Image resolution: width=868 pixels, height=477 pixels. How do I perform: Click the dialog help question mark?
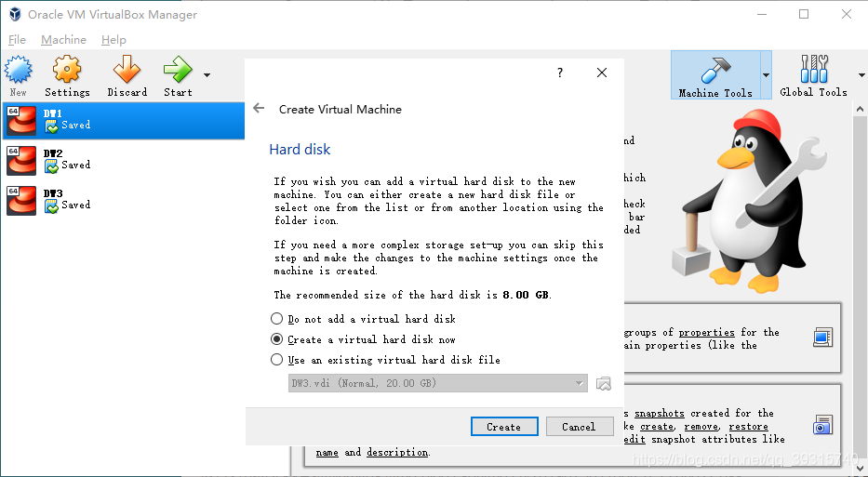click(x=560, y=73)
